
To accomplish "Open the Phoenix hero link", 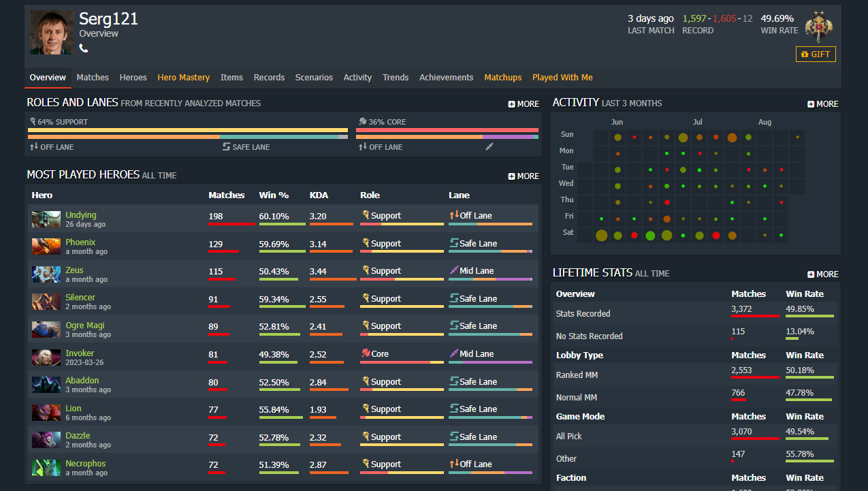I will pos(80,242).
